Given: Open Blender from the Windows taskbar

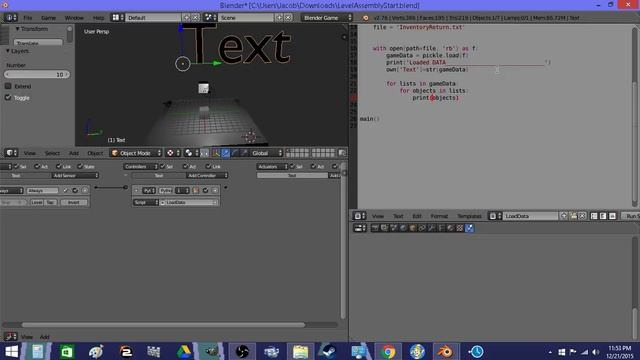Looking at the screenshot, I should pos(445,351).
